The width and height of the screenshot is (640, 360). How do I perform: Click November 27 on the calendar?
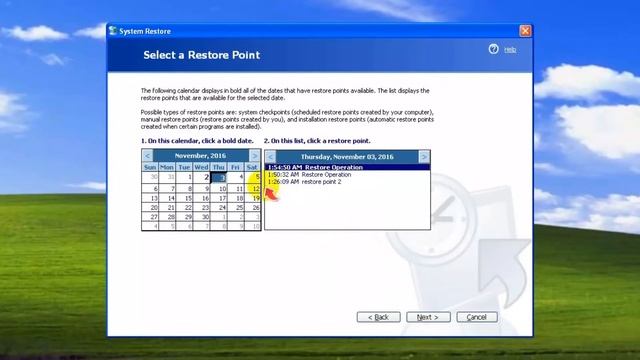tap(150, 217)
